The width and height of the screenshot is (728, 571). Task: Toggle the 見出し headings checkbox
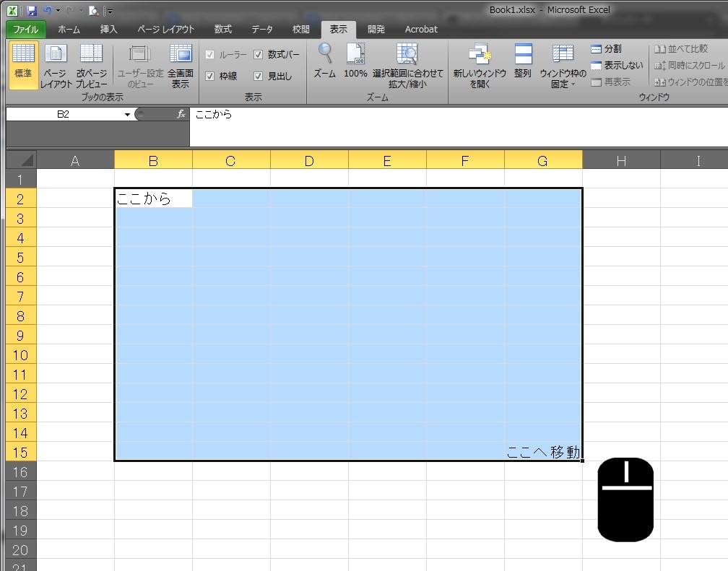pos(258,75)
